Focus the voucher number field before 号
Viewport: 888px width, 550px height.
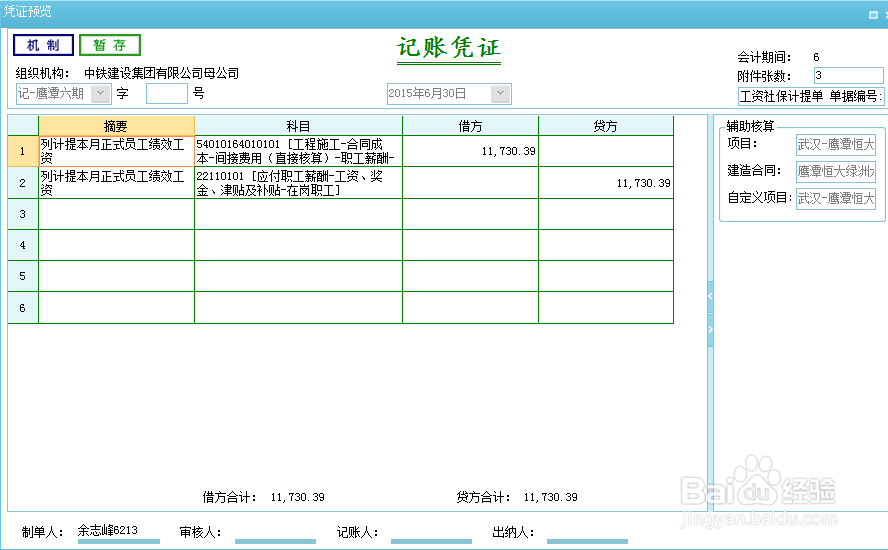pyautogui.click(x=166, y=93)
